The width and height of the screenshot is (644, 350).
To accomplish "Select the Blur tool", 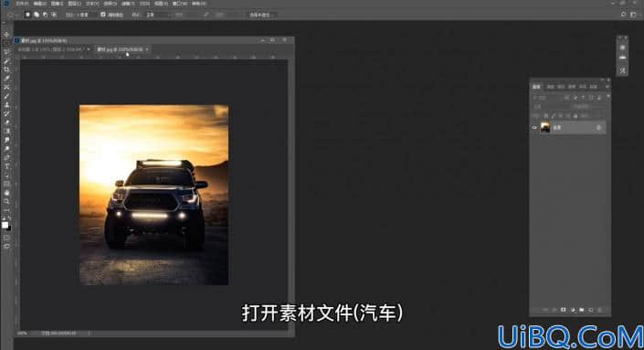I will [x=6, y=140].
